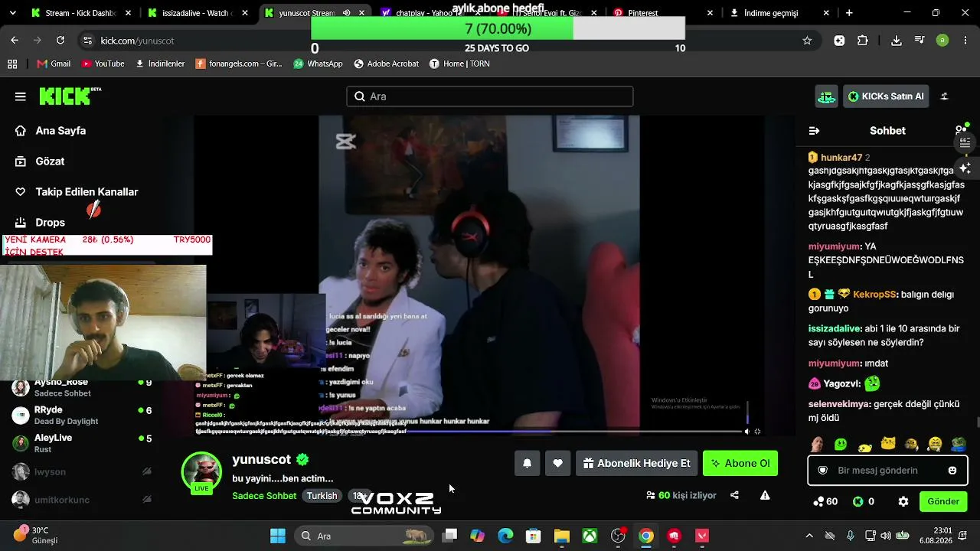Switch to Stream - Kick Dashboard tab
980x551 pixels.
80,13
